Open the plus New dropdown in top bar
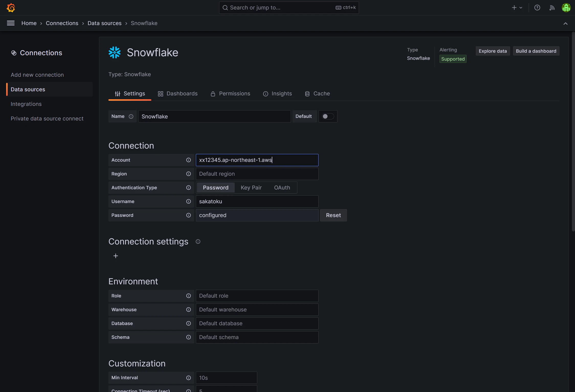 click(x=517, y=8)
